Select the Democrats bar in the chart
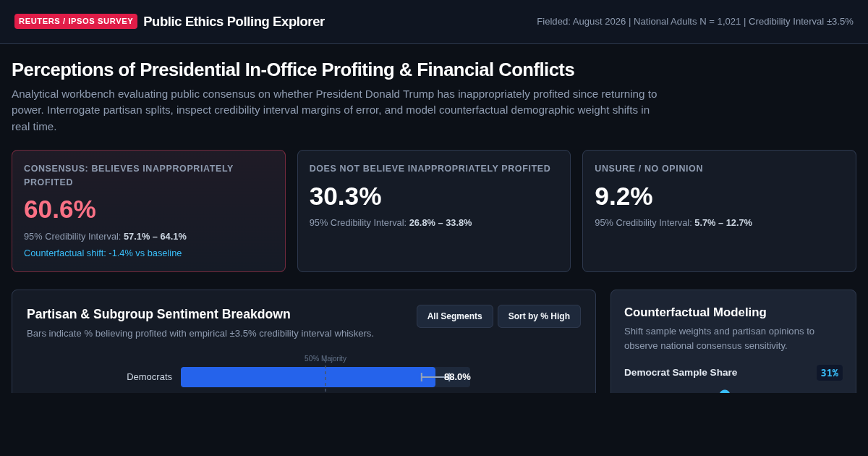Image resolution: width=868 pixels, height=456 pixels. (308, 377)
